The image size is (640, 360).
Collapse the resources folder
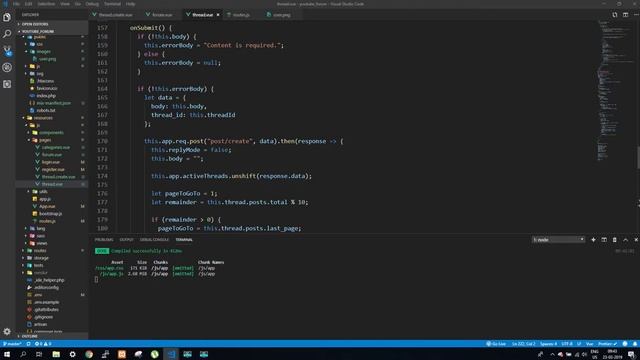coord(43,118)
